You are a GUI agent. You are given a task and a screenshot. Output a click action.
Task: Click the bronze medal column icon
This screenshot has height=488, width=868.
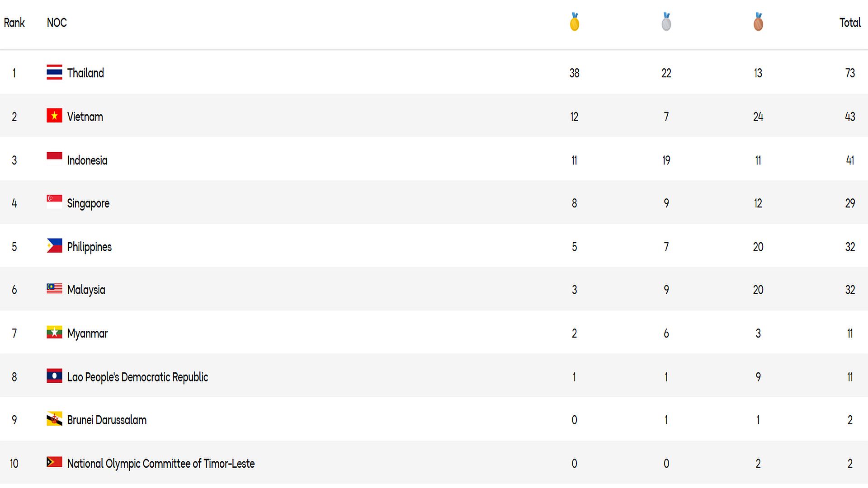pos(758,22)
